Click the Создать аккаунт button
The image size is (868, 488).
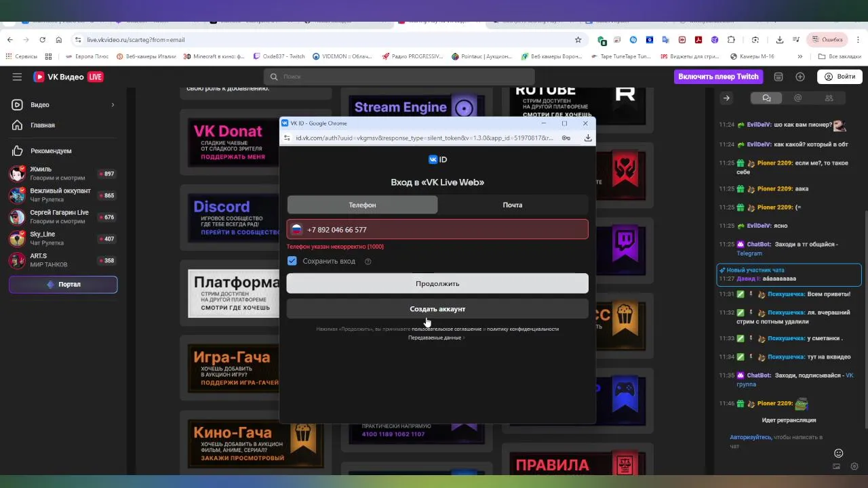437,309
